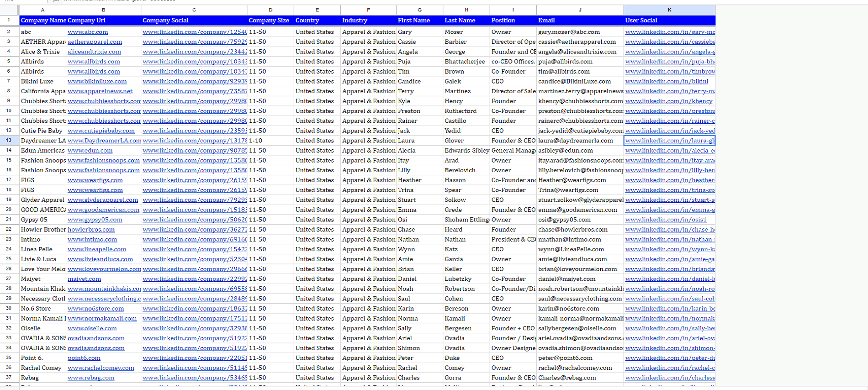Viewport: 868px width, 390px height.
Task: Select column K header
Action: pyautogui.click(x=669, y=10)
